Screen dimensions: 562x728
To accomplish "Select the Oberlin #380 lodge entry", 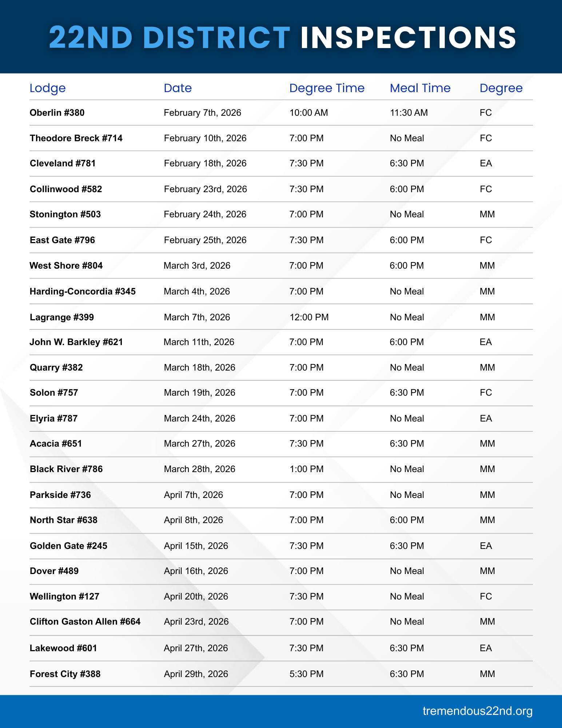I will 57,113.
